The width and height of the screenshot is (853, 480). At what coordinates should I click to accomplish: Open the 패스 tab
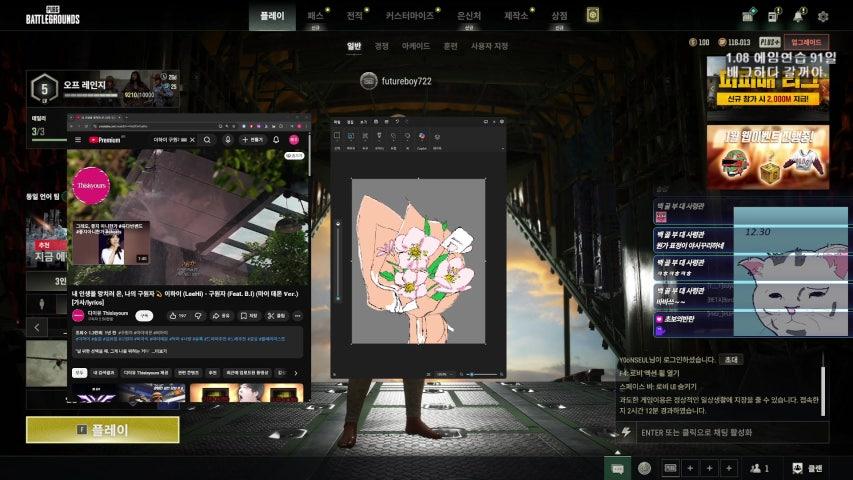pos(316,16)
